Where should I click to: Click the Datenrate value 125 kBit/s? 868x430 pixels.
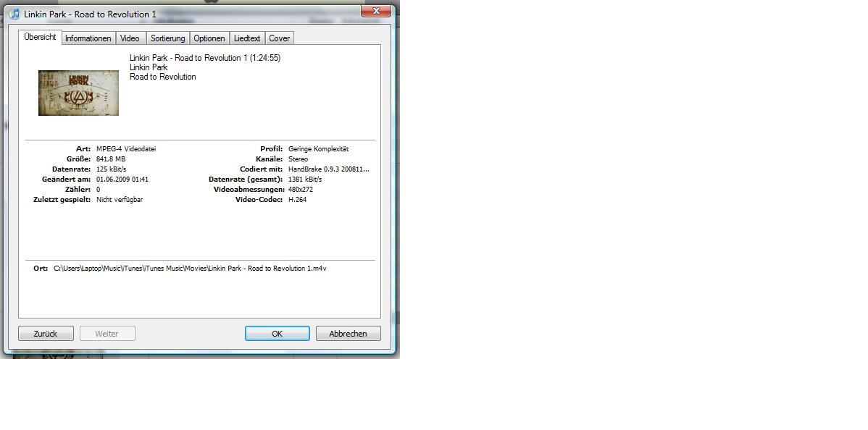tap(112, 169)
